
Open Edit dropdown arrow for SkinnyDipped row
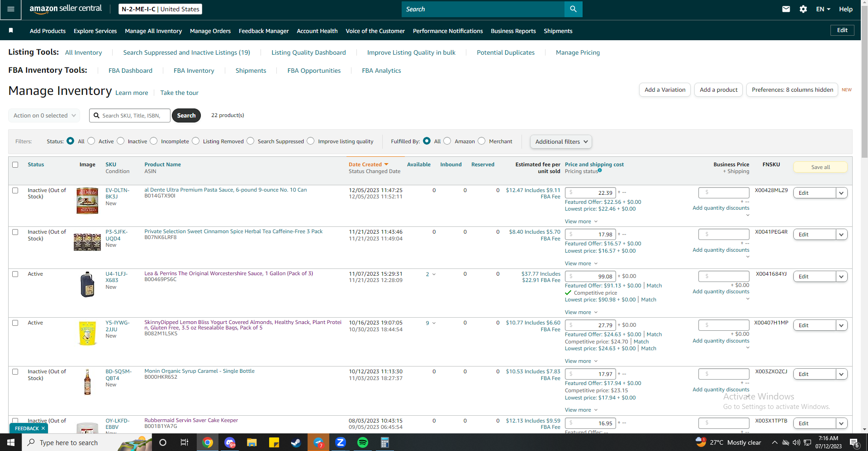point(841,325)
